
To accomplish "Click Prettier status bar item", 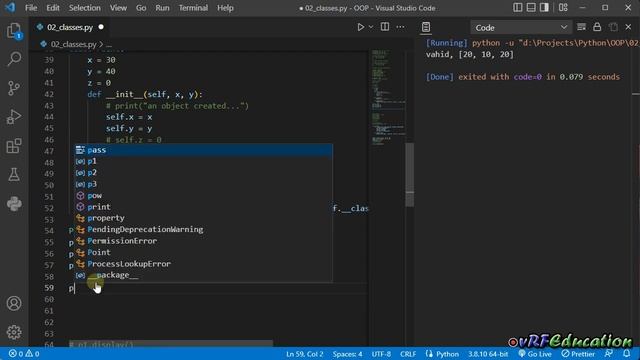I will (x=578, y=354).
